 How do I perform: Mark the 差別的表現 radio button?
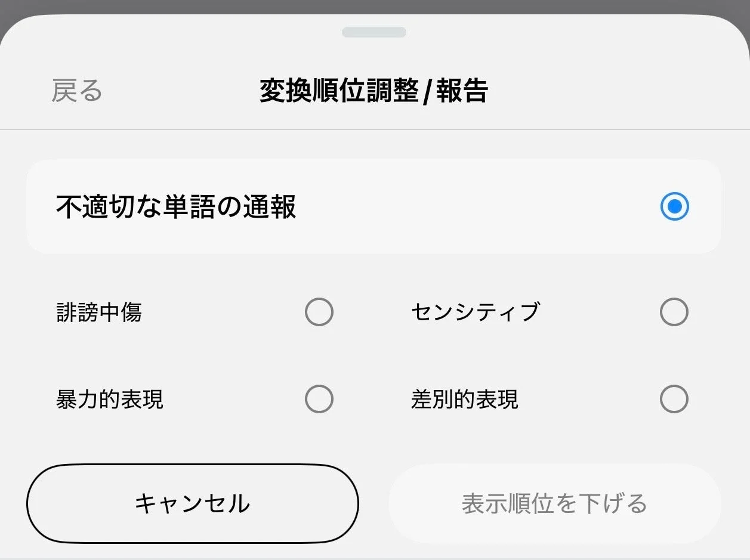coord(674,399)
